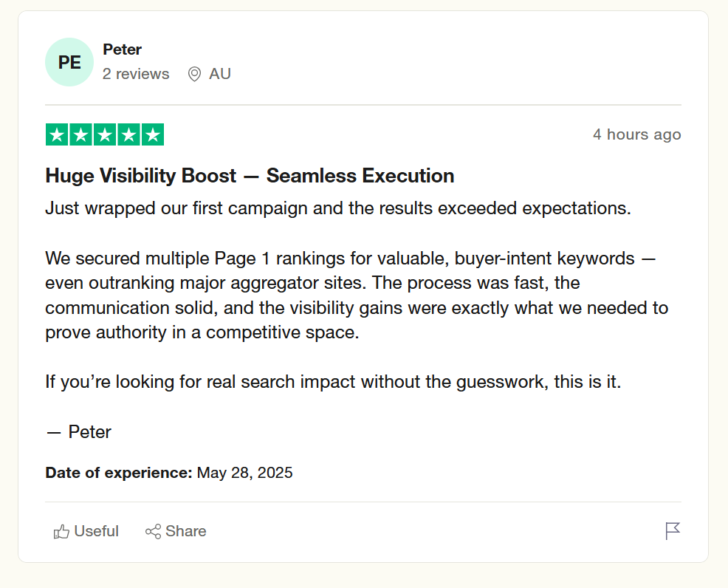Click the second green rating star
Screen dimensions: 728x588
(x=80, y=134)
